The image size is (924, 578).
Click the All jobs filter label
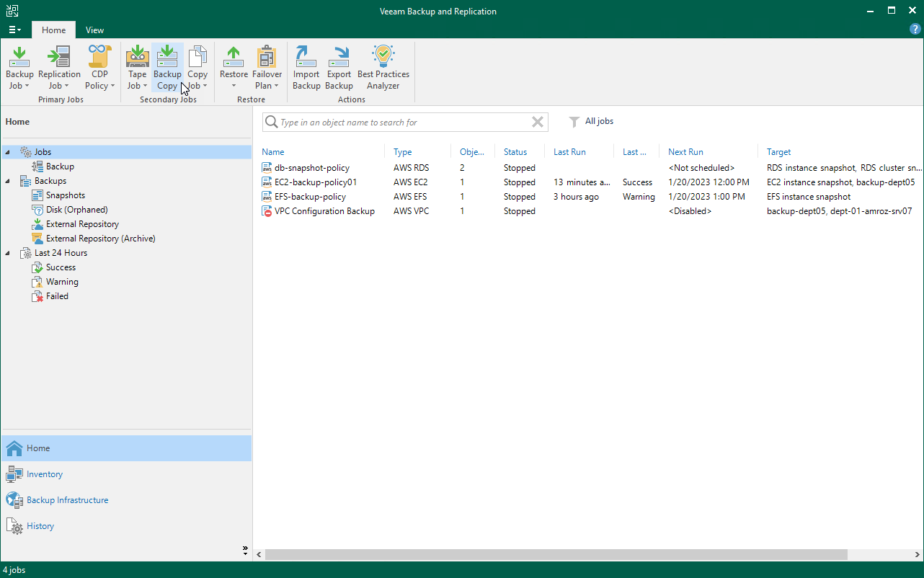click(599, 121)
